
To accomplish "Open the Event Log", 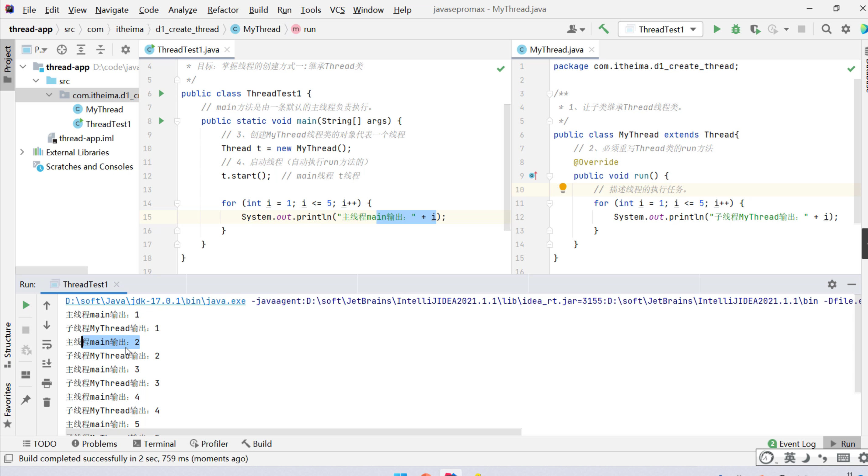I will pos(792,444).
